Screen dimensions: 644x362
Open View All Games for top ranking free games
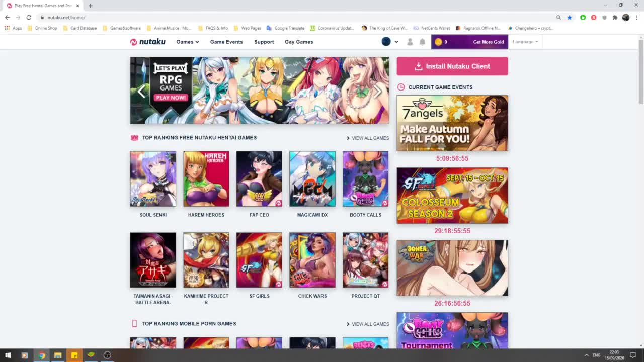click(x=368, y=138)
